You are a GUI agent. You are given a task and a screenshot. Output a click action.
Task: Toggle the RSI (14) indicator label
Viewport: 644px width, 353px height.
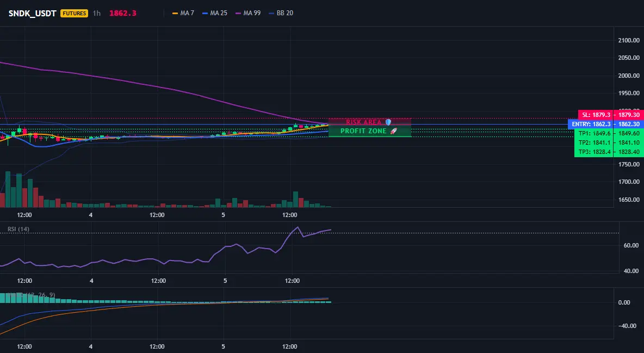pos(18,229)
